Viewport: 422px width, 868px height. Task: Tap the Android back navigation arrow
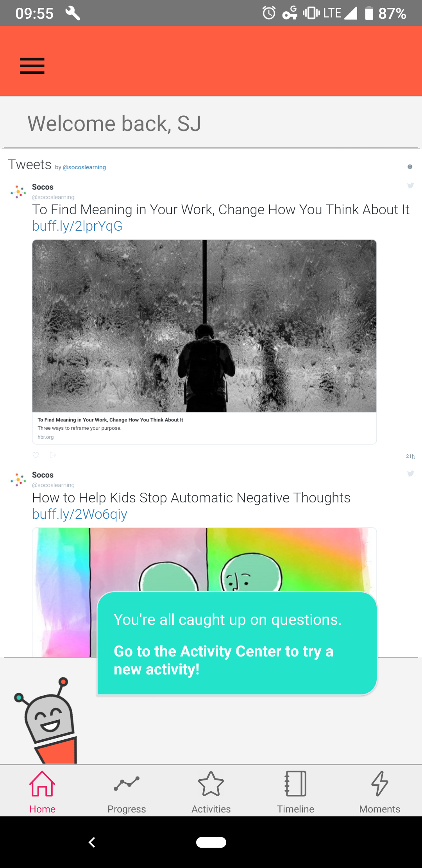pyautogui.click(x=92, y=842)
